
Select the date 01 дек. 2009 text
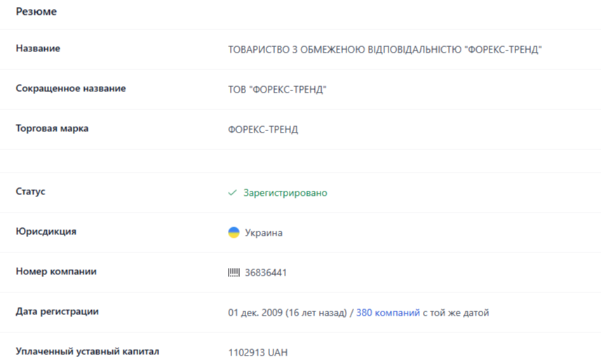coord(255,313)
